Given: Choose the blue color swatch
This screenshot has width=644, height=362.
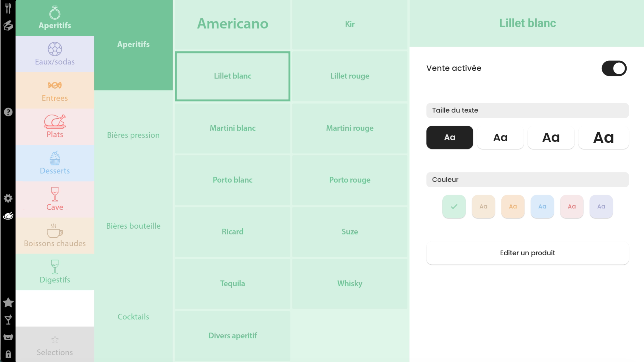Looking at the screenshot, I should click(542, 207).
